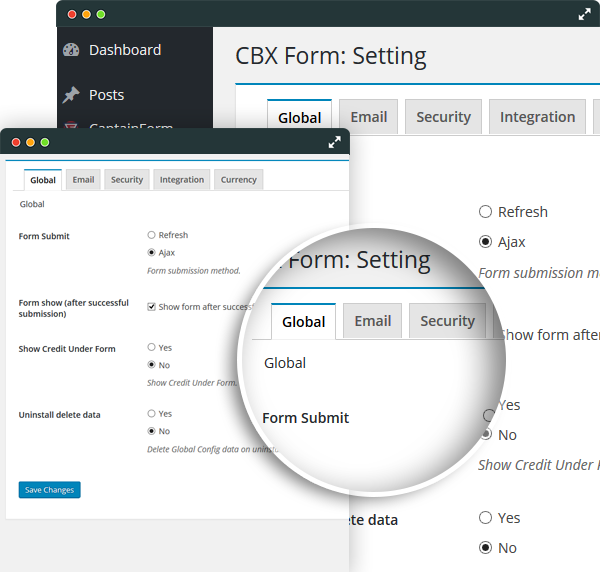Toggle Show form after success checkbox

152,307
